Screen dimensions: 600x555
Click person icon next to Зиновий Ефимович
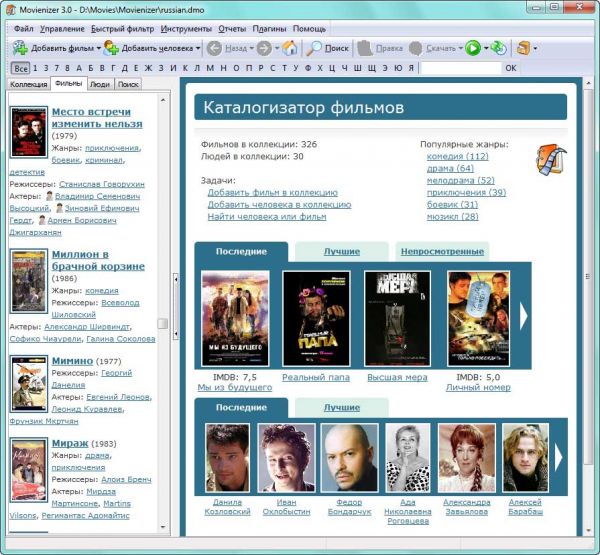click(59, 208)
